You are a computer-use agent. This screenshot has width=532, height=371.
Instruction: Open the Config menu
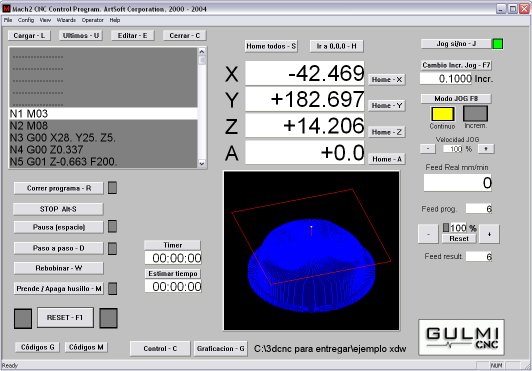click(26, 20)
